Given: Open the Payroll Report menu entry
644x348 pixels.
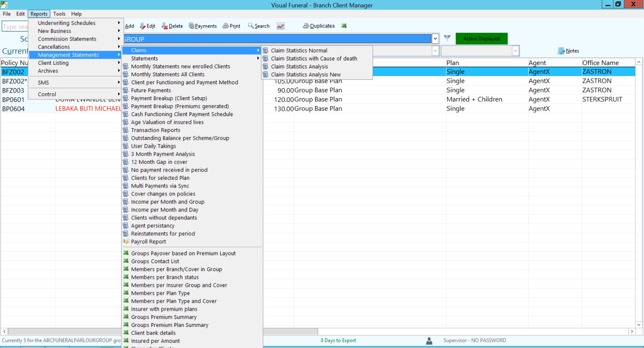Looking at the screenshot, I should point(148,242).
